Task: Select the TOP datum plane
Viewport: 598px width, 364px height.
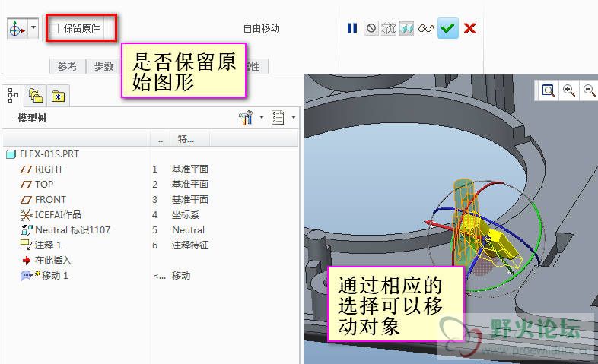Action: pos(44,185)
